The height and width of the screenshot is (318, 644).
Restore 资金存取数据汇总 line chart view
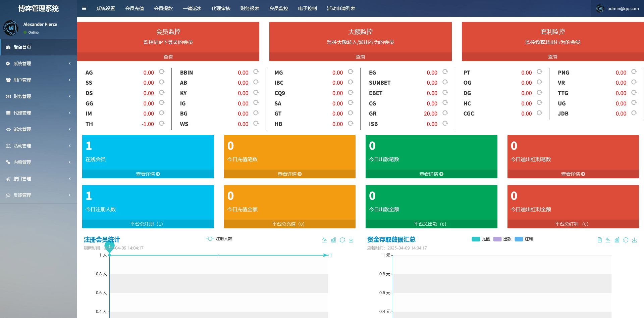pyautogui.click(x=609, y=240)
